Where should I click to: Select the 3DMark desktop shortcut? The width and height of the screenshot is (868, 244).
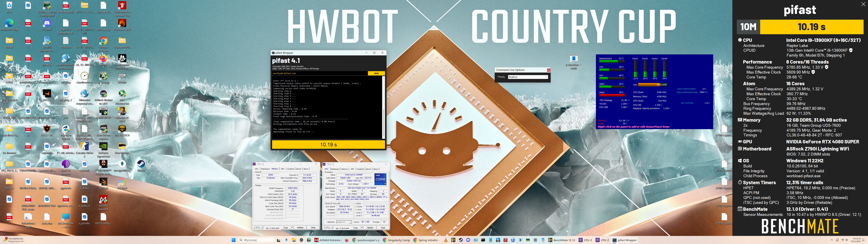click(x=103, y=183)
